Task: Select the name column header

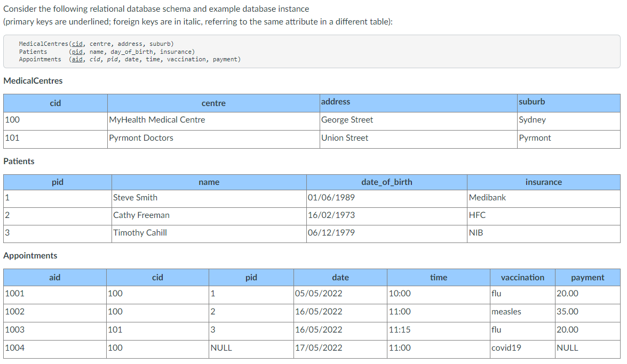Action: [209, 182]
